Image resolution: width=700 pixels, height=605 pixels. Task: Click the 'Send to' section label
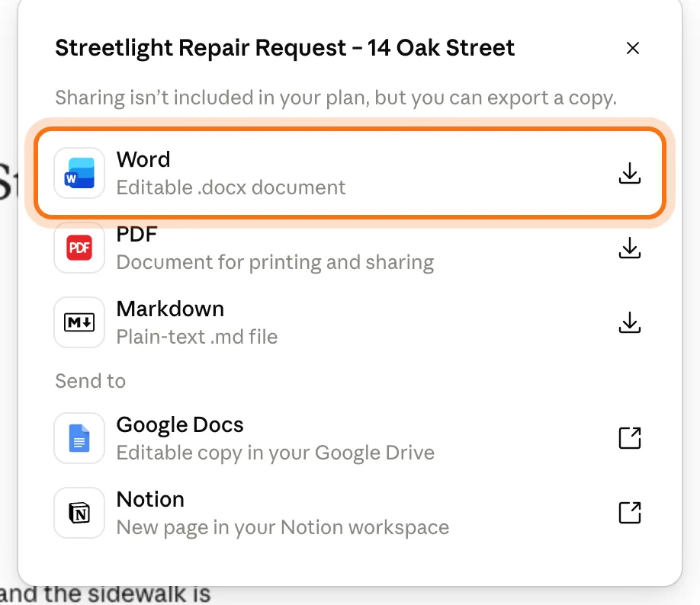[x=90, y=381]
